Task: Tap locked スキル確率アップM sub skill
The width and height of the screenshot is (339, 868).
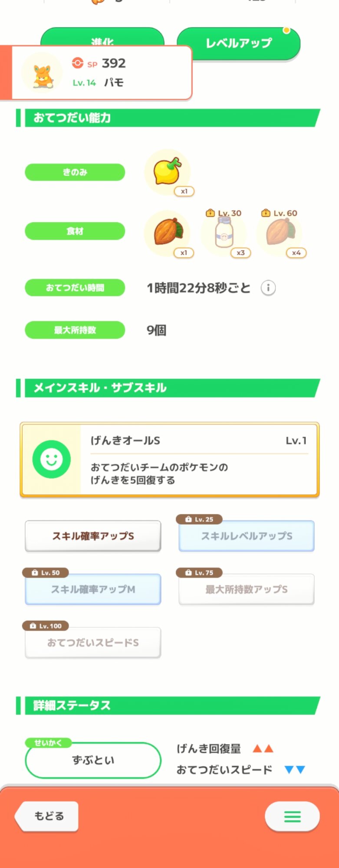Action: tap(93, 589)
